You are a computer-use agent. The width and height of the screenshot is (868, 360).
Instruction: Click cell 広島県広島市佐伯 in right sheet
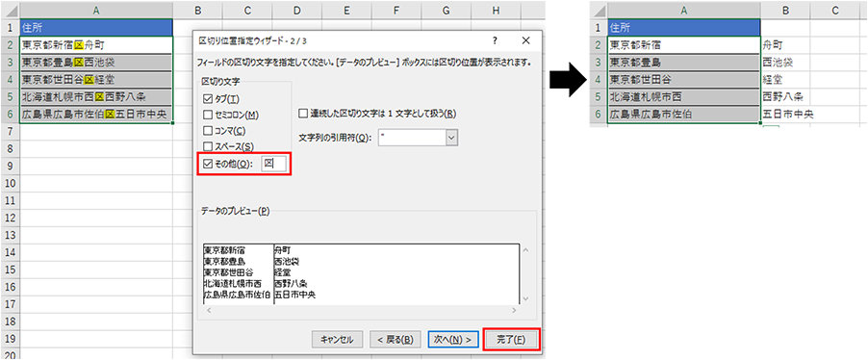click(x=683, y=114)
